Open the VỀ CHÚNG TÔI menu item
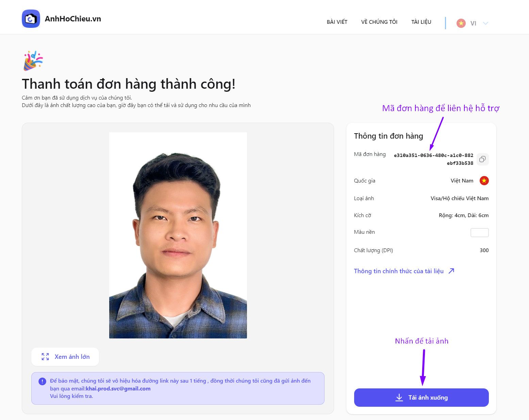Viewport: 529px width, 420px height. click(x=379, y=22)
